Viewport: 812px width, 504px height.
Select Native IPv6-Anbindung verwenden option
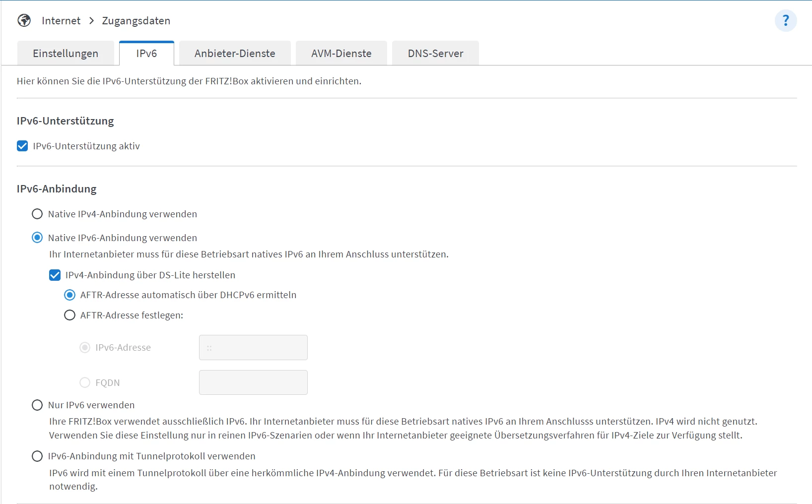37,238
